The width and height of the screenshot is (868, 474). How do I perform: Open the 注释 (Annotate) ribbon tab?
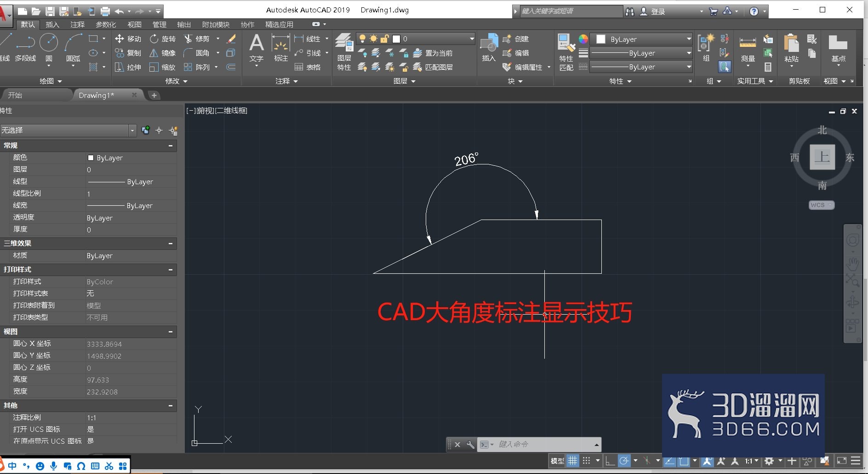tap(77, 24)
